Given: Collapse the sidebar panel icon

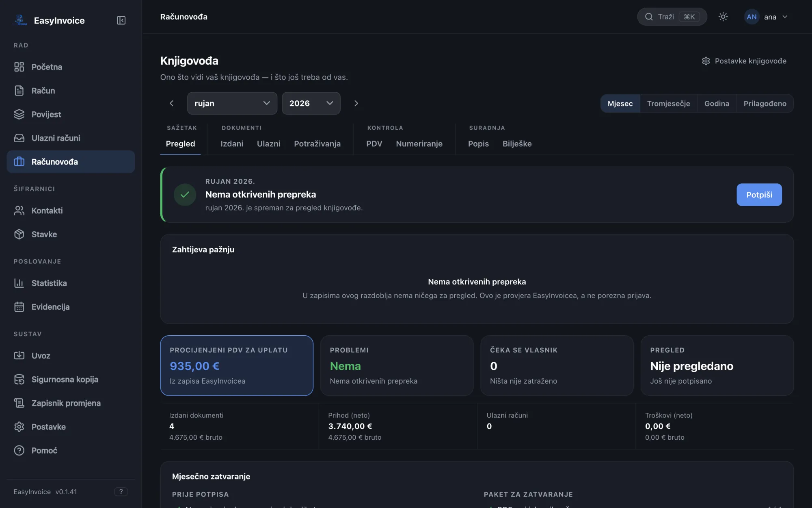Looking at the screenshot, I should (121, 20).
